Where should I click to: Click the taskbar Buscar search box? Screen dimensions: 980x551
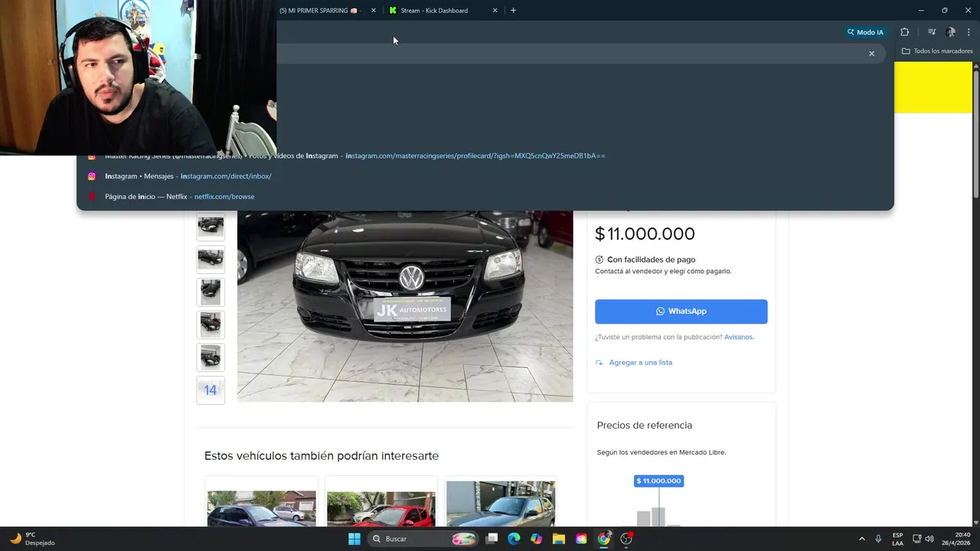pyautogui.click(x=423, y=539)
